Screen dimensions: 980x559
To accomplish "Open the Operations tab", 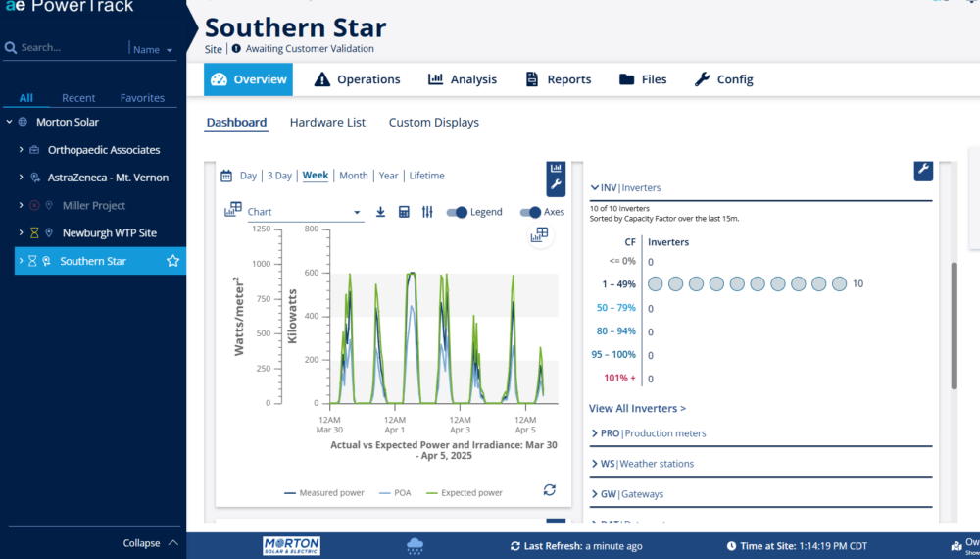I will 357,79.
